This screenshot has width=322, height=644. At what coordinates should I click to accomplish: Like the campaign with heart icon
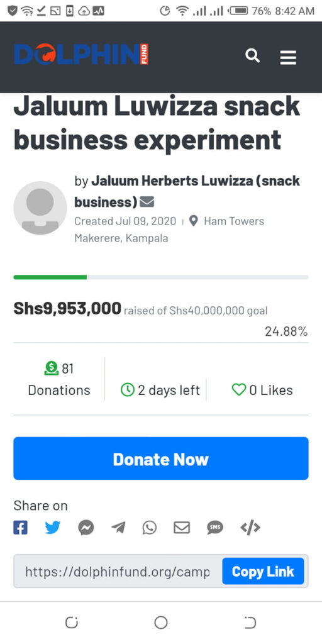coord(238,390)
